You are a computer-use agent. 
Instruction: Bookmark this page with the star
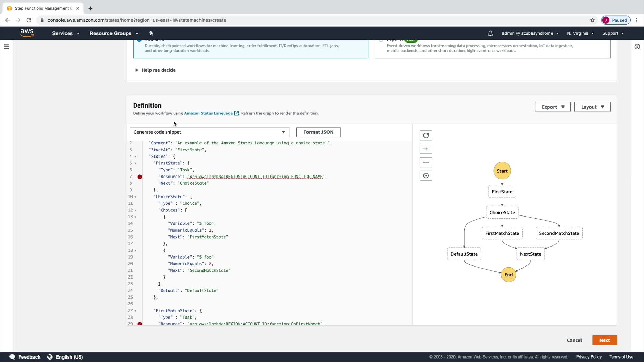[592, 20]
